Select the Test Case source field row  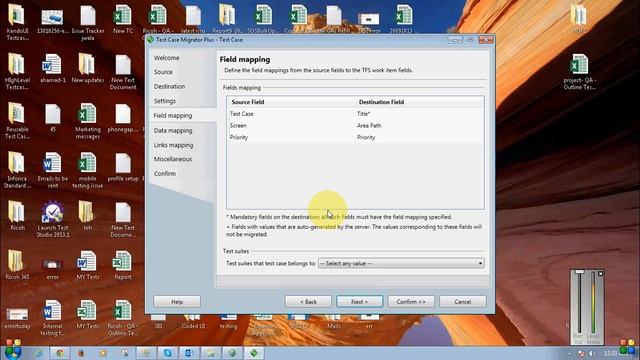tap(355, 114)
